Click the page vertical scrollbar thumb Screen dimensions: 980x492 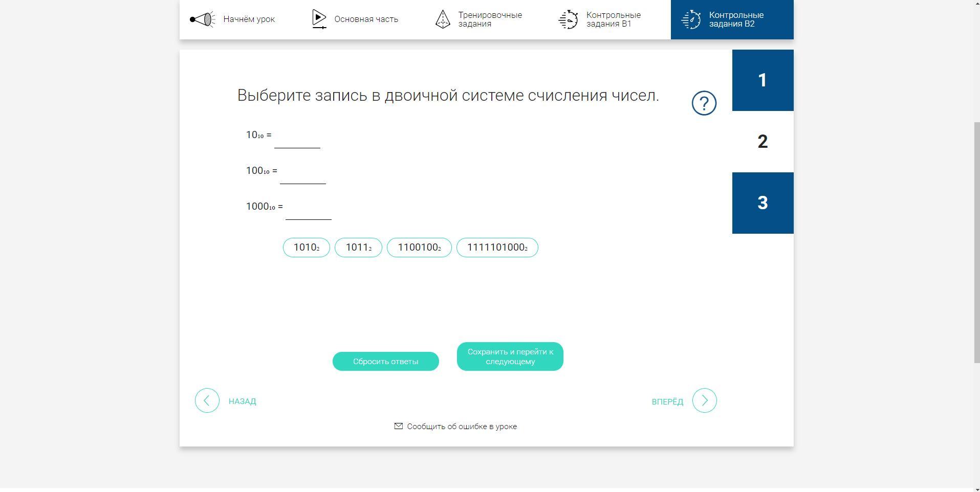(x=976, y=243)
